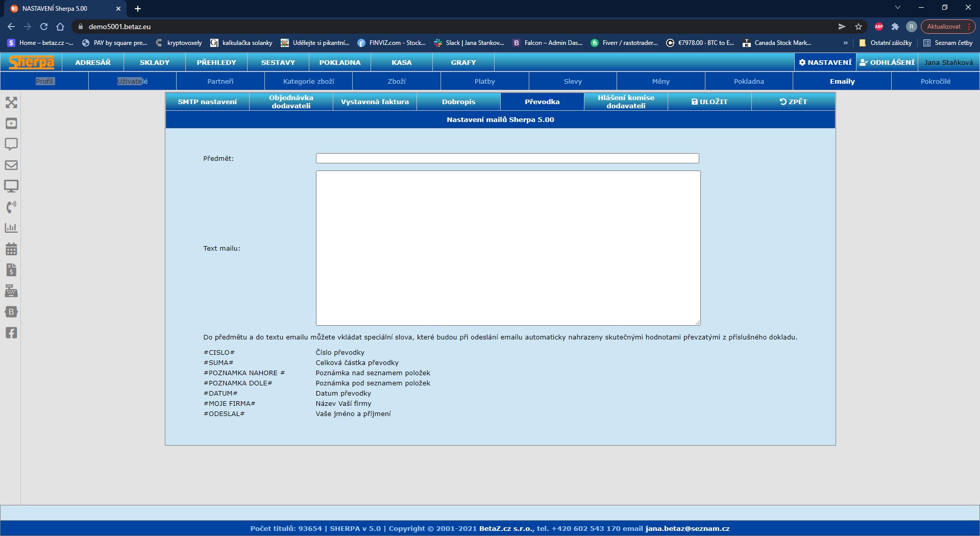
Task: Bookmark this page with the star icon
Action: tap(859, 27)
